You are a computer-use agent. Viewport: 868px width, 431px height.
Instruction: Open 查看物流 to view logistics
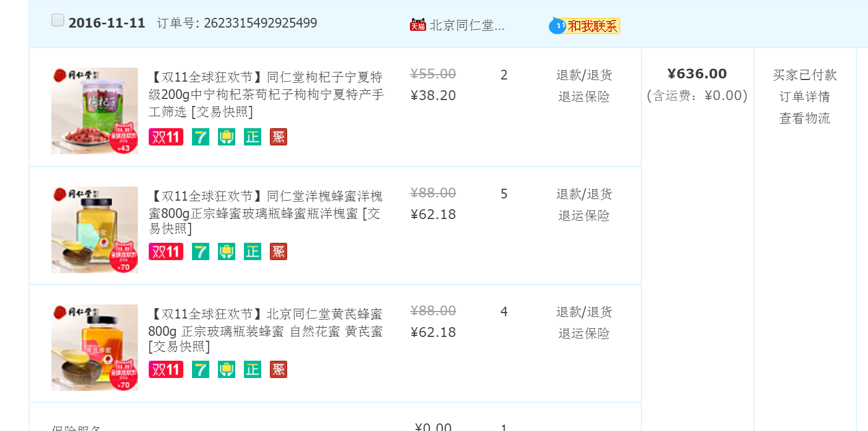tap(805, 118)
